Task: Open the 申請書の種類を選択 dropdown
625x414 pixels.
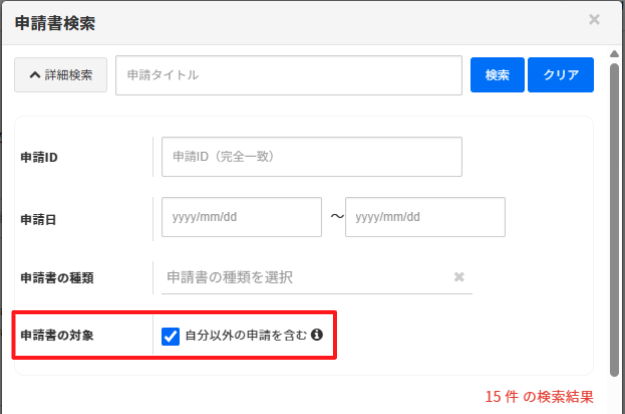Action: [305, 276]
